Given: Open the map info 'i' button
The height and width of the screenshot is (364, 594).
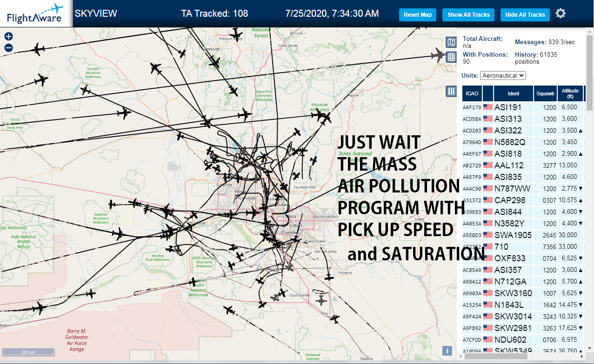Looking at the screenshot, I should pyautogui.click(x=447, y=351).
